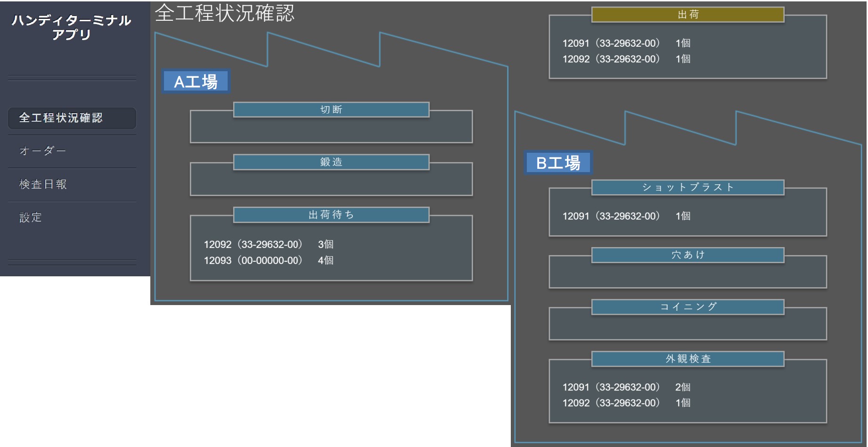The height and width of the screenshot is (447, 868).
Task: Select 12092 1個 row in 出荷
Action: 626,59
